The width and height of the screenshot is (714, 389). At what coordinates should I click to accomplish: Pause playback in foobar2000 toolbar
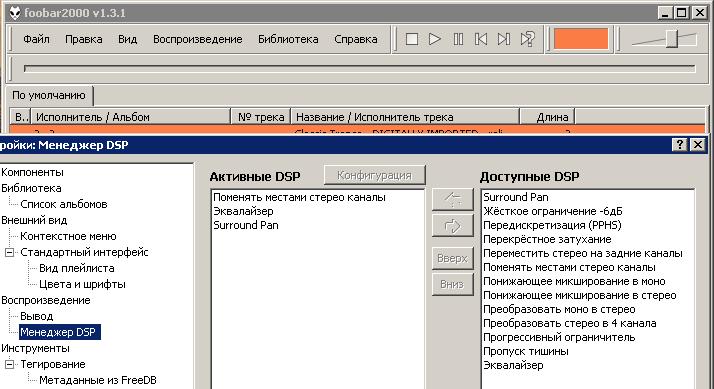pos(458,39)
